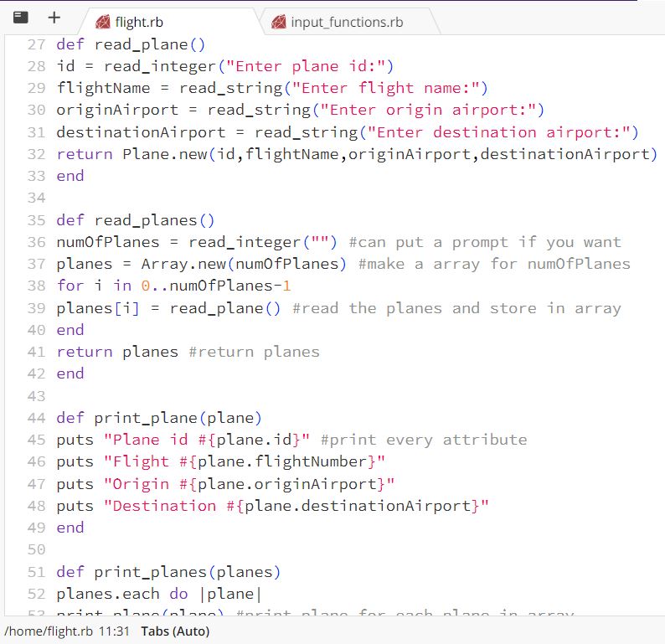Click 'Array.new(numOfPlanes)' expression

[x=244, y=264]
